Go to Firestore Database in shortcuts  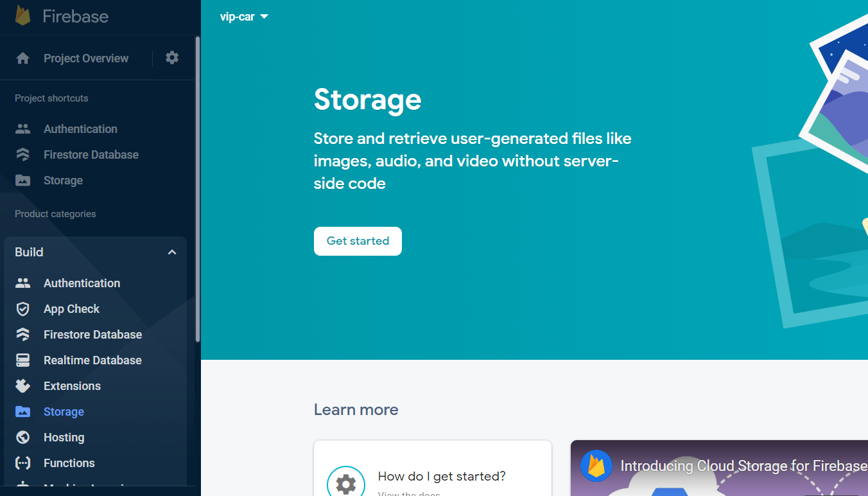91,155
